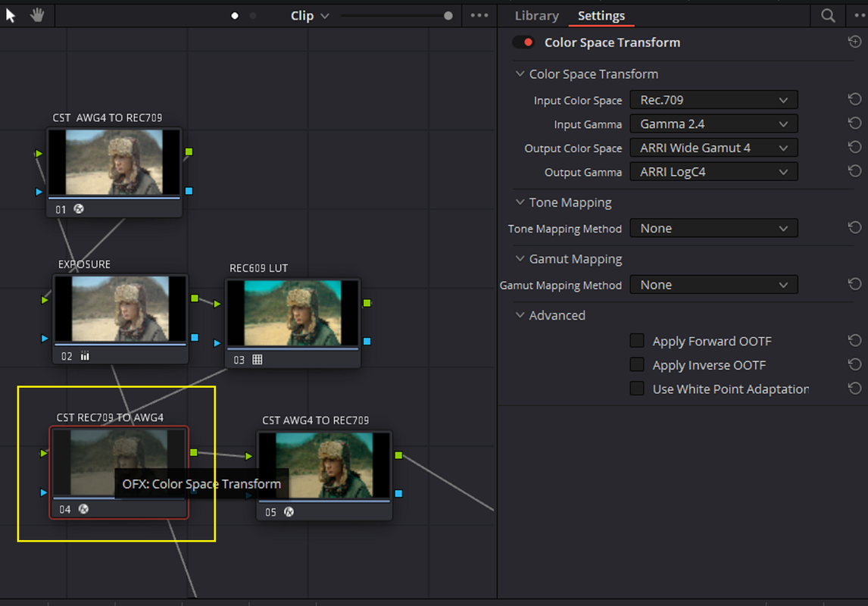
Task: Select the EXPOSURE node thumbnail
Action: tap(120, 309)
